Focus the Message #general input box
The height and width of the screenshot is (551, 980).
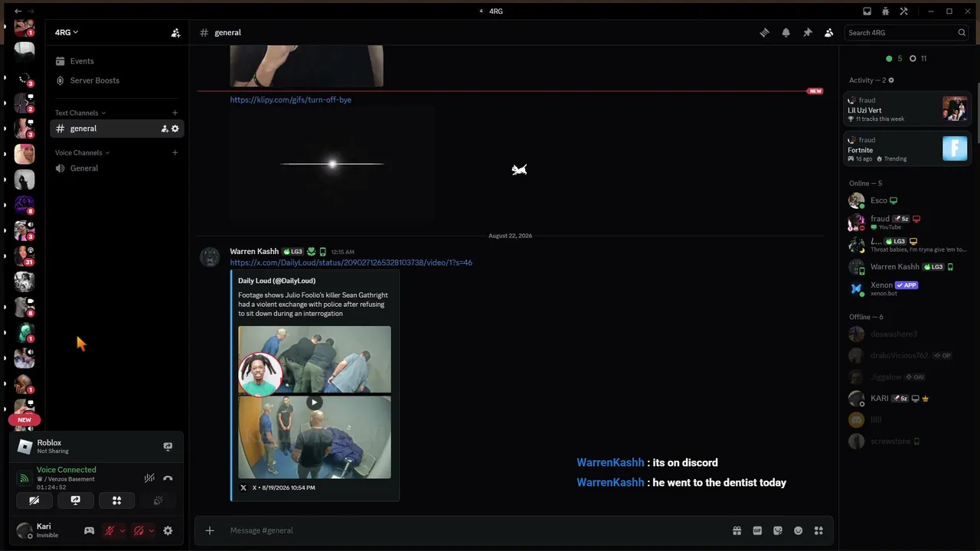point(475,530)
